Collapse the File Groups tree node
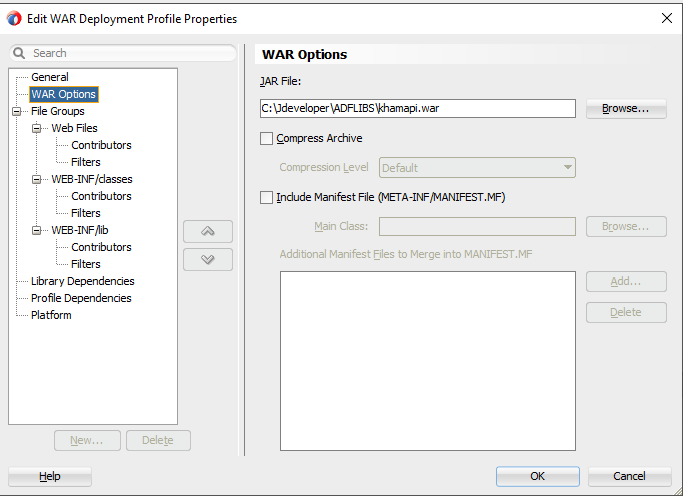This screenshot has width=683, height=496. [x=17, y=111]
